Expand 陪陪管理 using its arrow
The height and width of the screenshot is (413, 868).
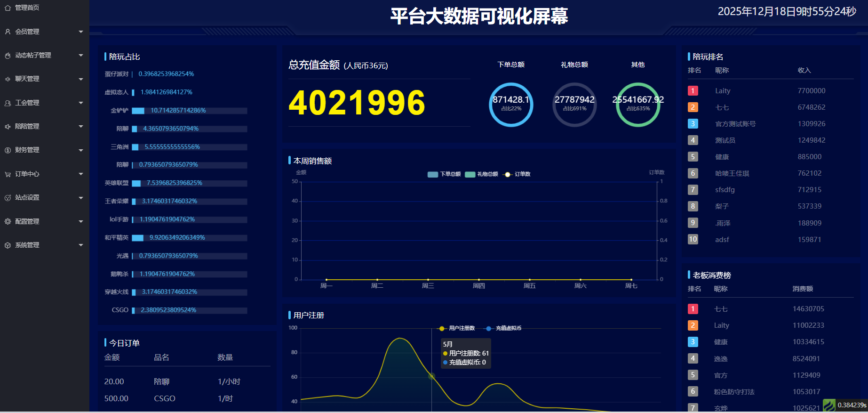click(81, 126)
